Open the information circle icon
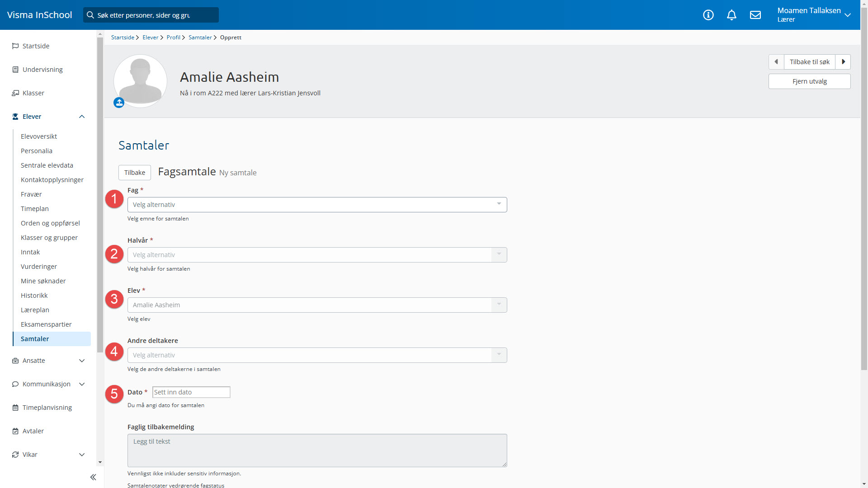The image size is (868, 488). [708, 15]
